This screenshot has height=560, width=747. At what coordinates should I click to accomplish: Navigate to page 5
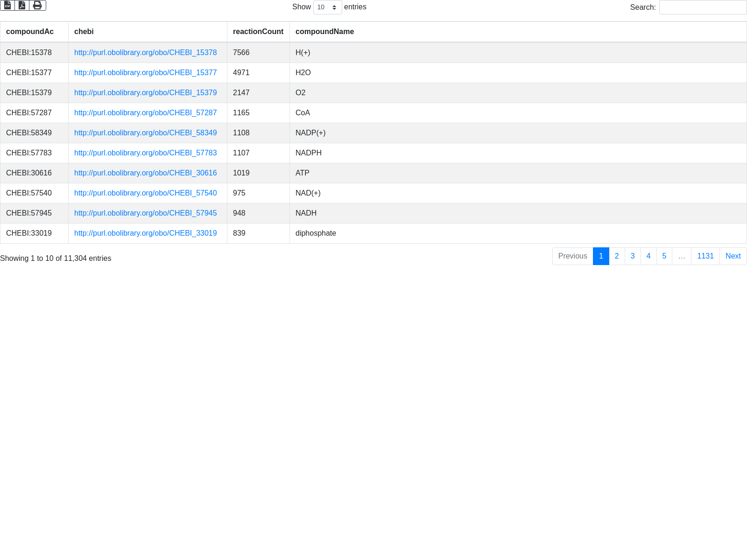tap(664, 256)
